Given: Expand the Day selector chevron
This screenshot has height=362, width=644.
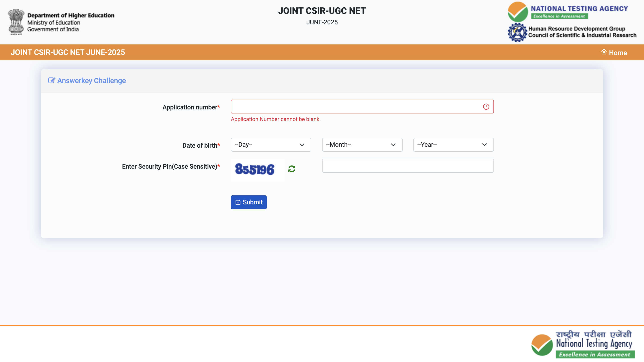Looking at the screenshot, I should [302, 145].
